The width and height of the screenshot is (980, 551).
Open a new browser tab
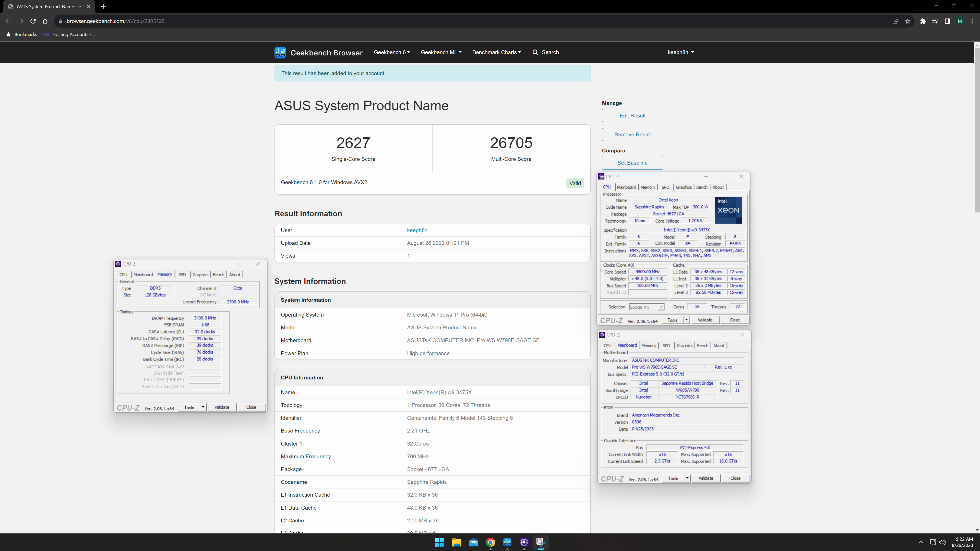click(x=103, y=6)
